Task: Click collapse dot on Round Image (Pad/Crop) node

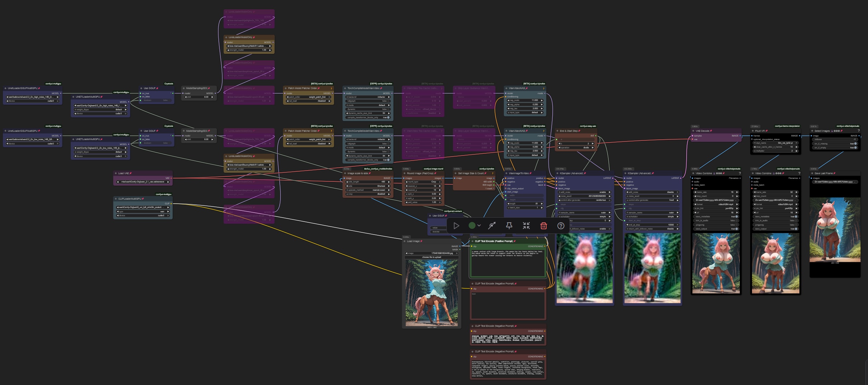Action: [x=404, y=173]
